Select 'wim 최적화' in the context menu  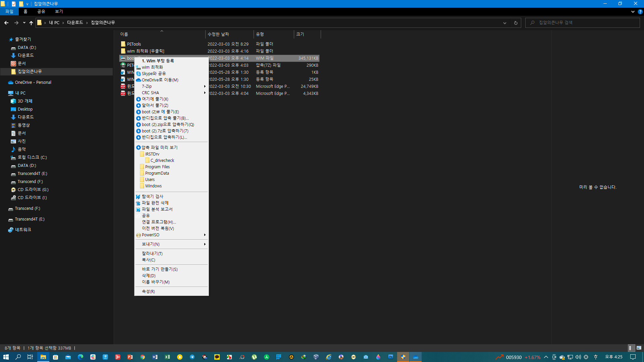pyautogui.click(x=171, y=67)
